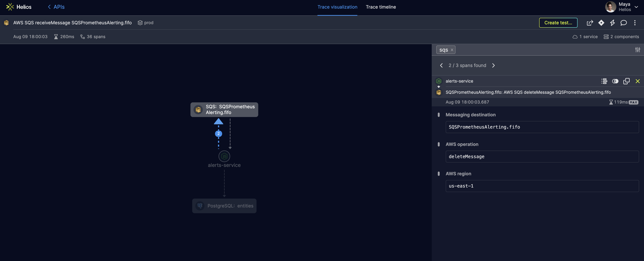This screenshot has height=261, width=644.
Task: Go to the next found span
Action: (493, 65)
